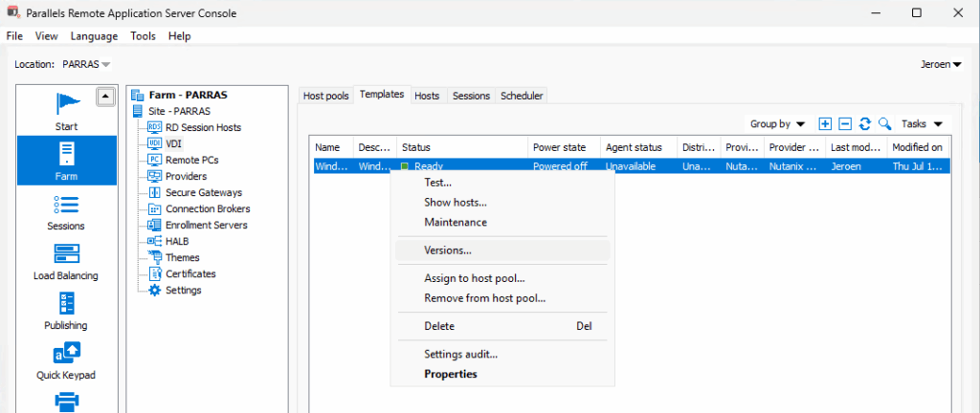Select Connection Brokers node
The width and height of the screenshot is (980, 413).
[x=208, y=208]
